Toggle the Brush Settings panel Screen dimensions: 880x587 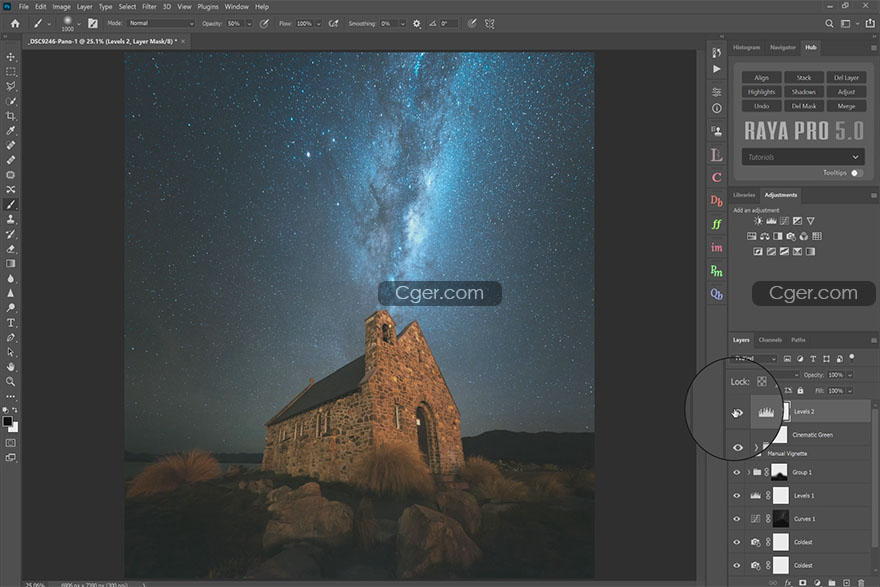(x=93, y=24)
